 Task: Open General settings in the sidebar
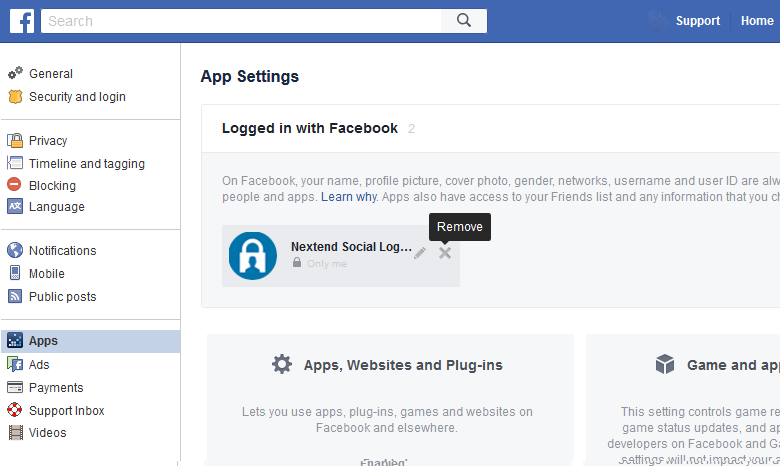(x=50, y=74)
